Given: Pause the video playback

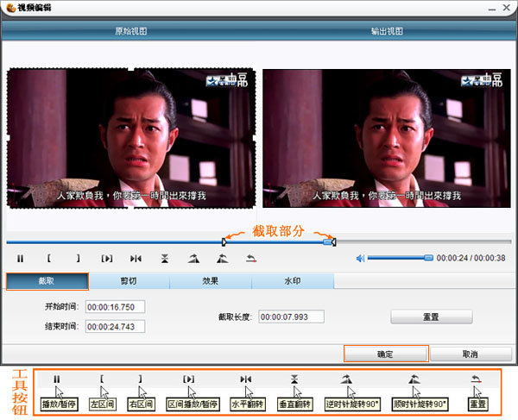Looking at the screenshot, I should coord(20,259).
